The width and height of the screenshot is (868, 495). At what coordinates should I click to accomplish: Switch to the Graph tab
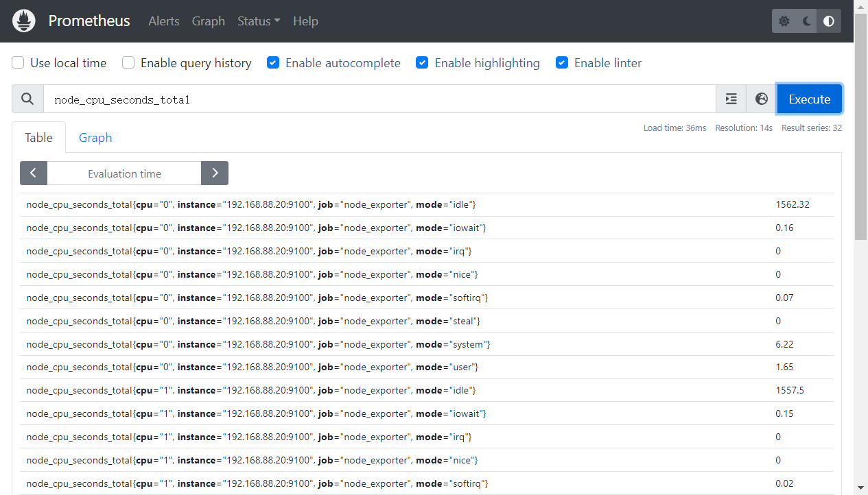pos(95,138)
